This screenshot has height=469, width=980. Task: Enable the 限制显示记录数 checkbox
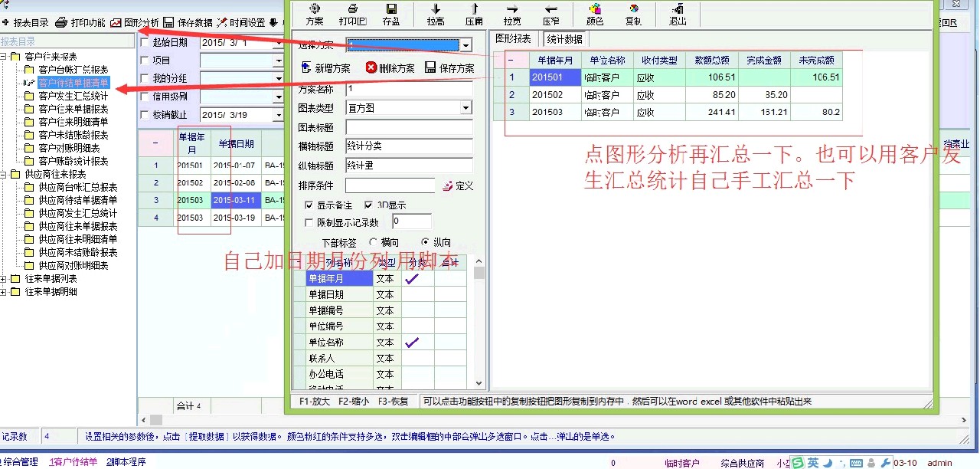point(309,223)
